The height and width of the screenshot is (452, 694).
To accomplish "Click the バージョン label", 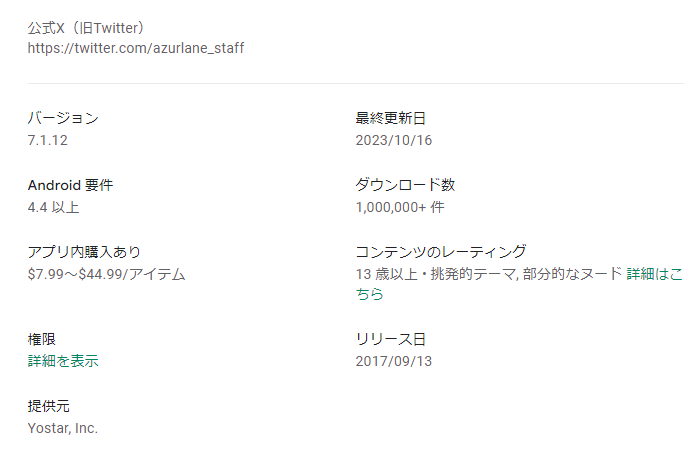I will 63,118.
